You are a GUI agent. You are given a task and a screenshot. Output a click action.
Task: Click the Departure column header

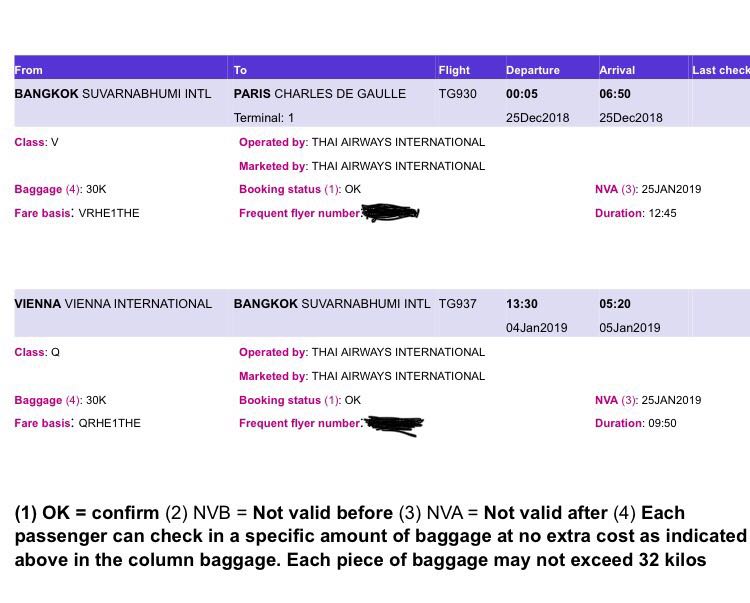click(533, 70)
